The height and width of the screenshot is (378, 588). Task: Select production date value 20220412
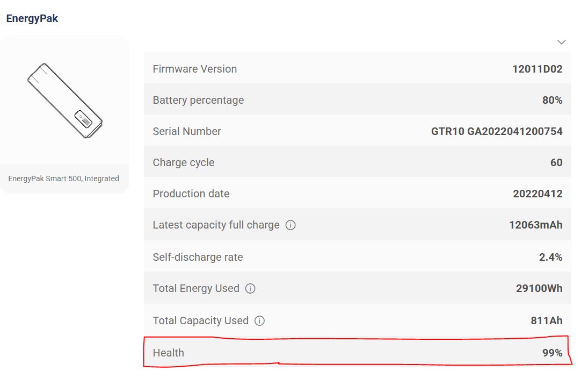[x=538, y=194]
